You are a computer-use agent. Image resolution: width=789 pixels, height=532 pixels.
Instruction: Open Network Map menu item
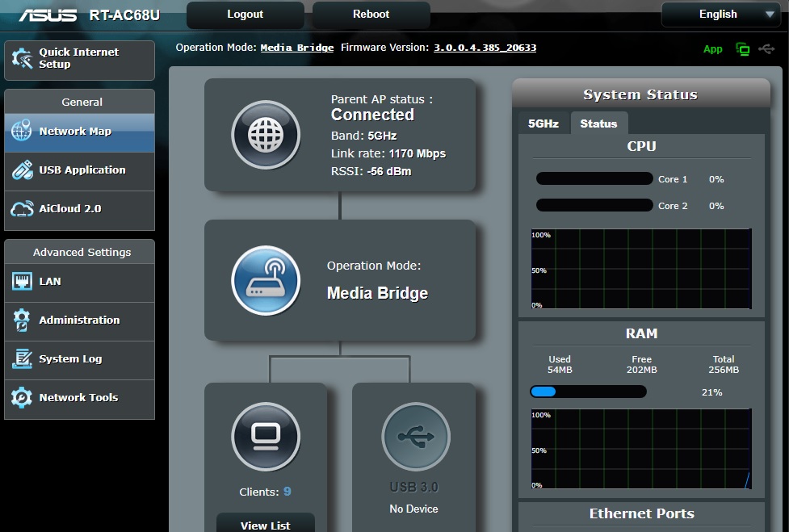(79, 132)
